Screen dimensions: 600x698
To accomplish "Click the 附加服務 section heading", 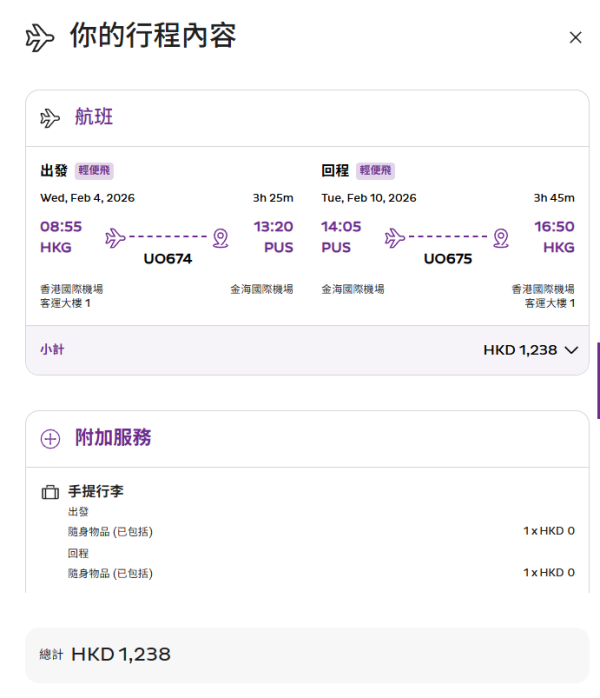I will 113,438.
